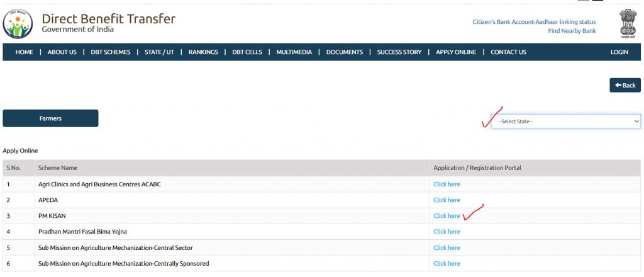Open the Select State dropdown
644x277 pixels.
pyautogui.click(x=565, y=122)
